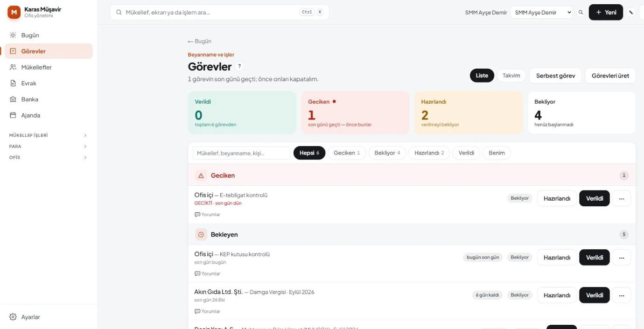Click the task filter search field
Viewport: 644px width, 329px height.
[x=241, y=153]
